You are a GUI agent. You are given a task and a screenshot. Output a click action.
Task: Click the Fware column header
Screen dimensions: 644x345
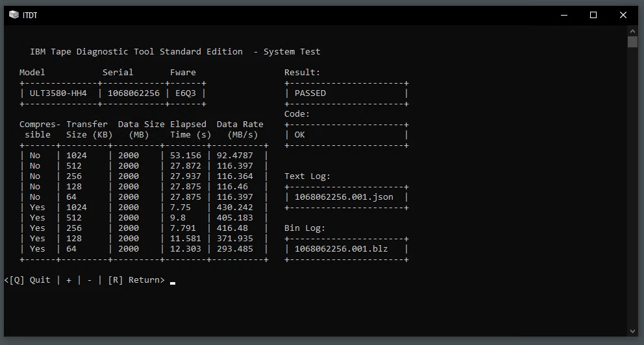(183, 72)
